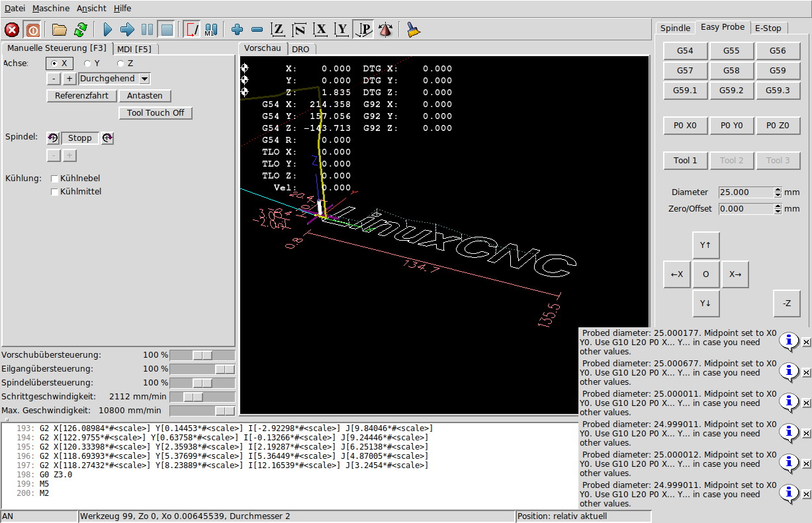812x523 pixels.
Task: Select the X axis radio button
Action: pyautogui.click(x=59, y=63)
